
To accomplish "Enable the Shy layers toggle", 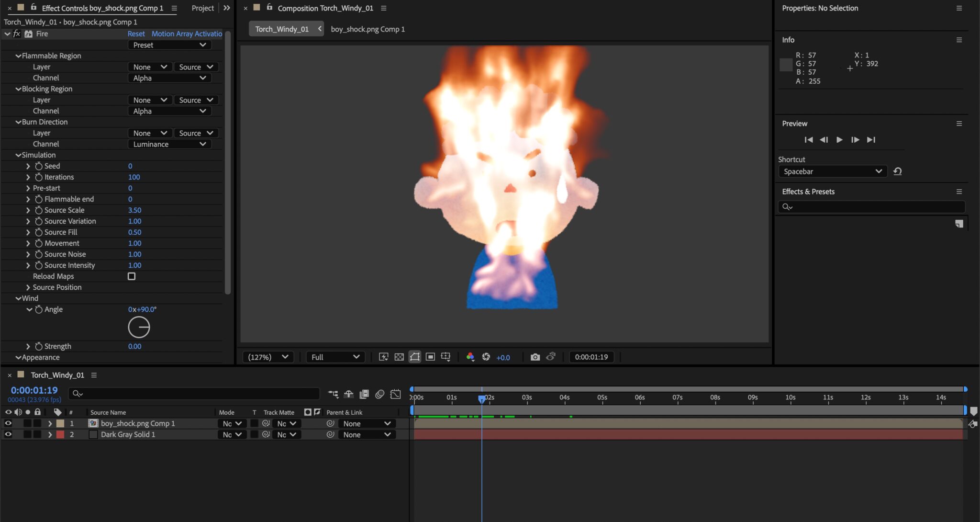I will (x=349, y=394).
